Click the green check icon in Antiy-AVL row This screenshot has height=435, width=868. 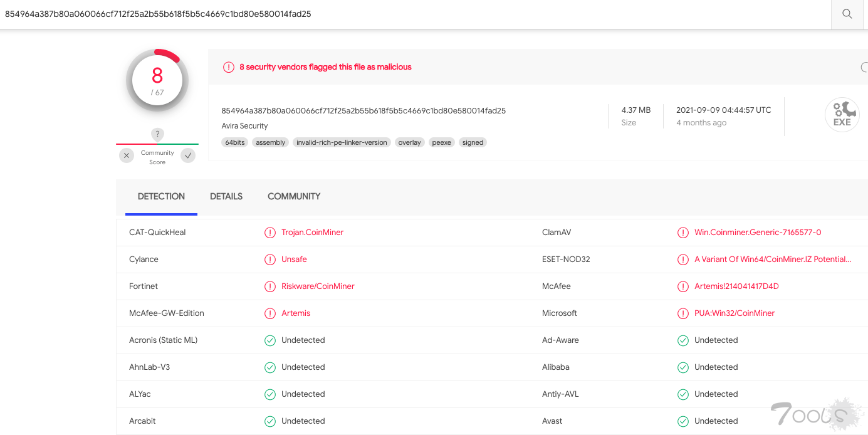tap(683, 394)
